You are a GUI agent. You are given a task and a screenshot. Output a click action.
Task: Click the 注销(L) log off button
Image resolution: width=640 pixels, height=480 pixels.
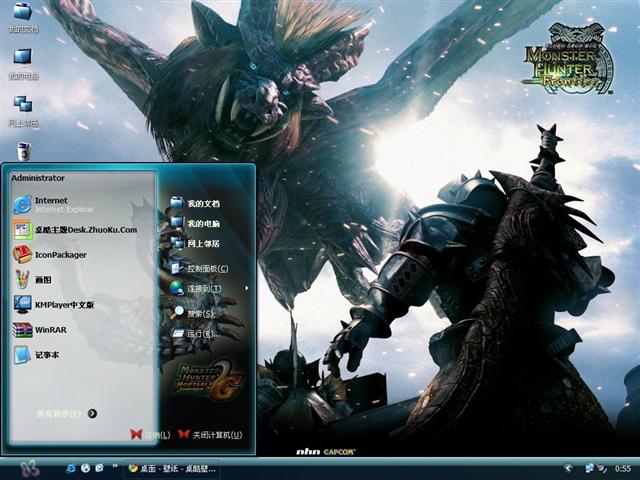[x=150, y=435]
